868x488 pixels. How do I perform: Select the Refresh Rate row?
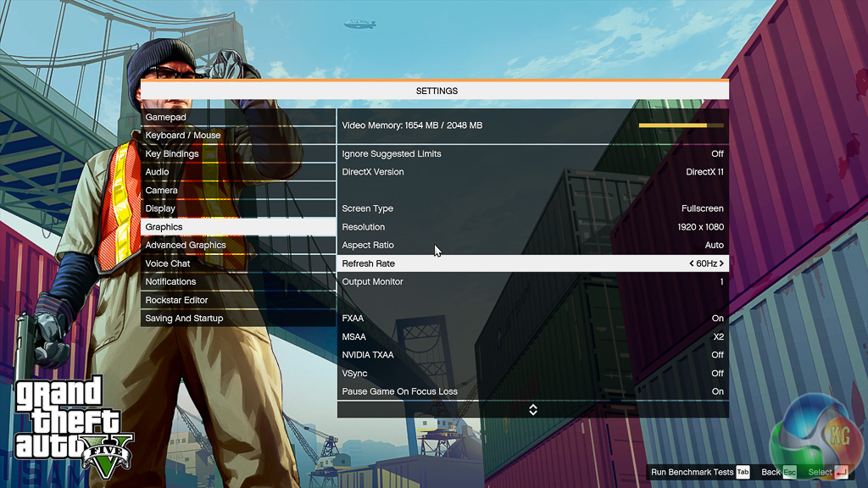(532, 263)
